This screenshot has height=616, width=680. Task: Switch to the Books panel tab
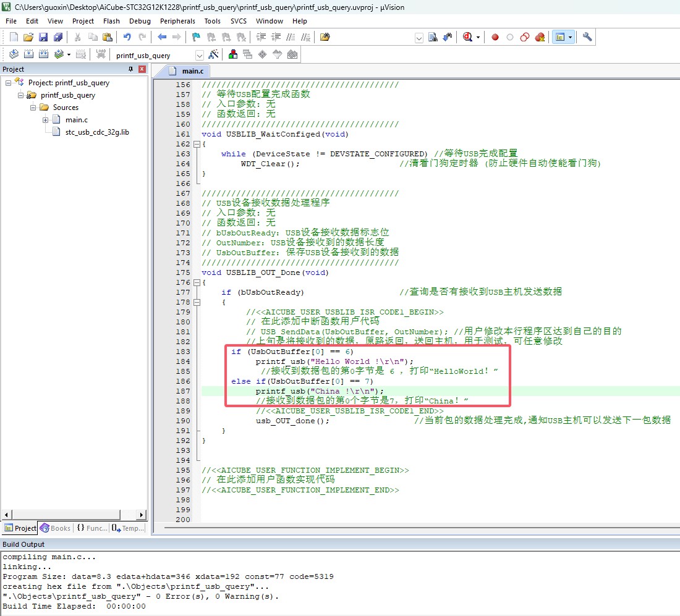click(x=56, y=528)
